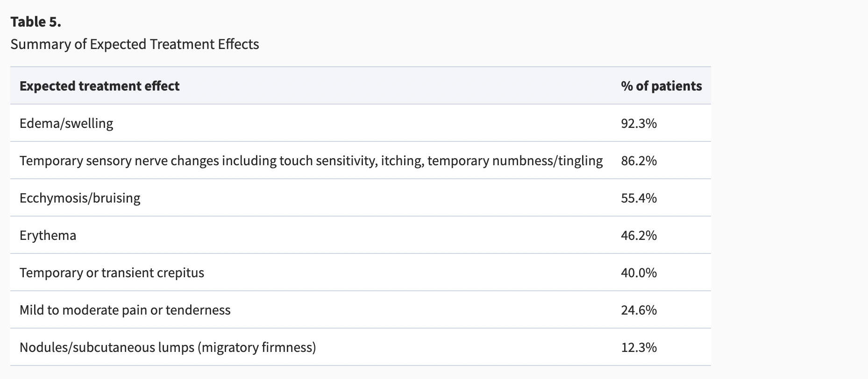Click 'Summary of Expected Treatment Effects' caption

135,44
